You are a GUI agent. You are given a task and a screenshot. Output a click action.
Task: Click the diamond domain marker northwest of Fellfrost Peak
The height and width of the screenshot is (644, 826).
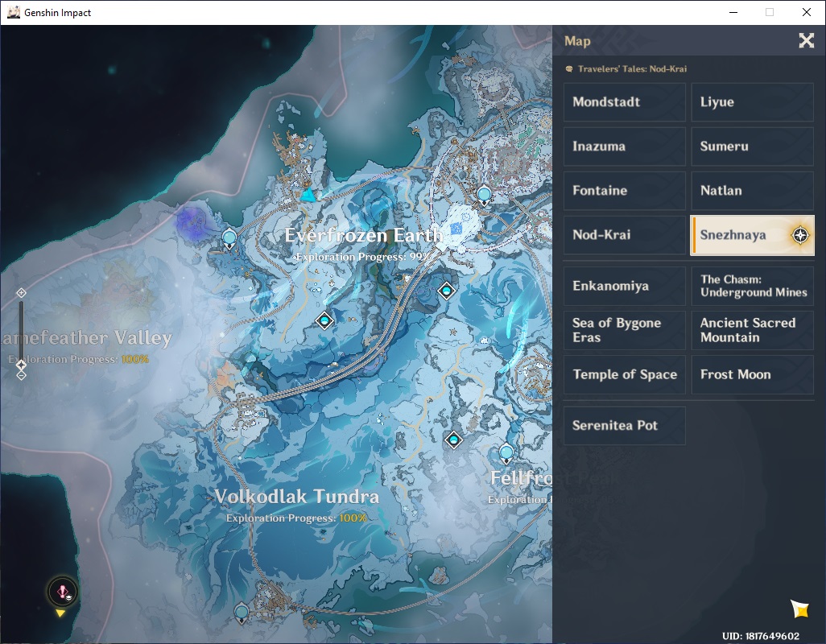click(453, 440)
